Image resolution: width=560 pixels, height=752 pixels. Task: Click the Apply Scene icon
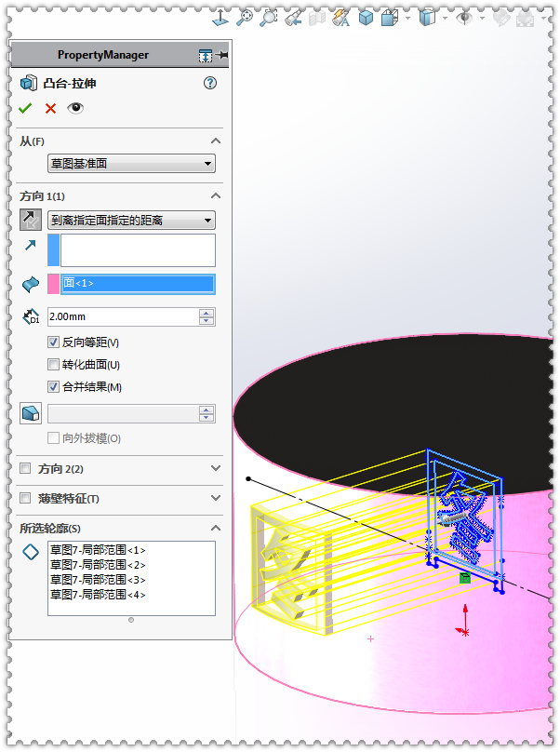[526, 19]
